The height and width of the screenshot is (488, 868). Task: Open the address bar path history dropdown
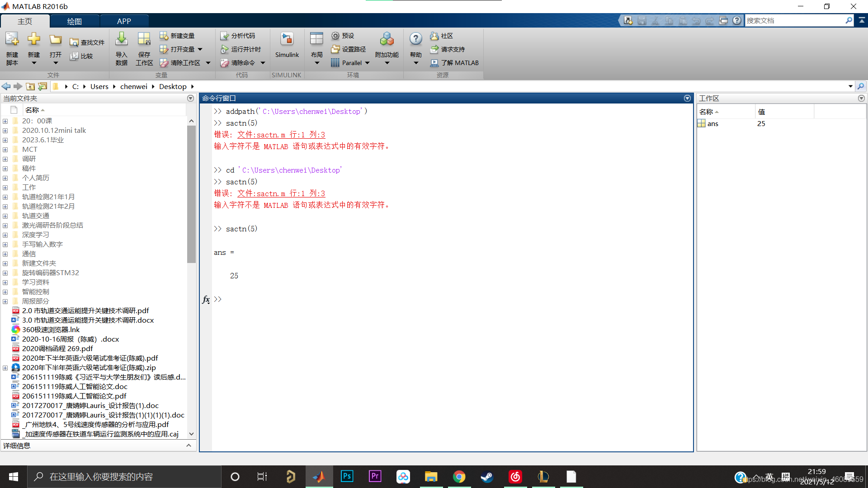click(850, 86)
